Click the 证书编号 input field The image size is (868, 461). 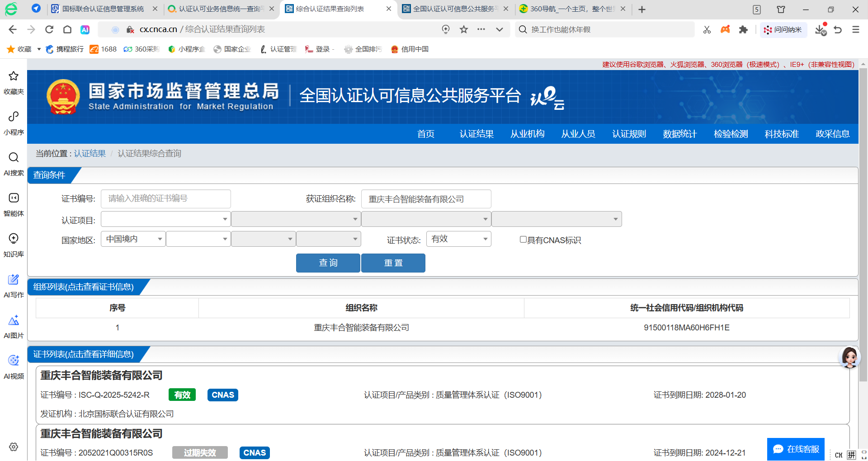coord(165,199)
